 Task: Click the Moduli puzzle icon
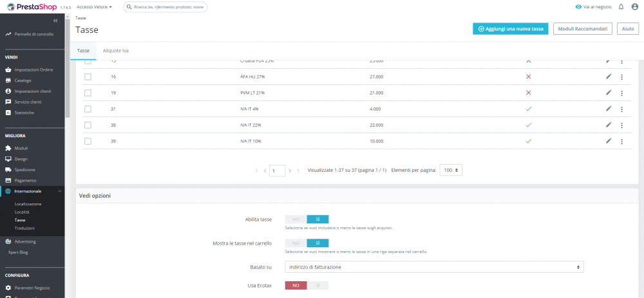[x=8, y=148]
